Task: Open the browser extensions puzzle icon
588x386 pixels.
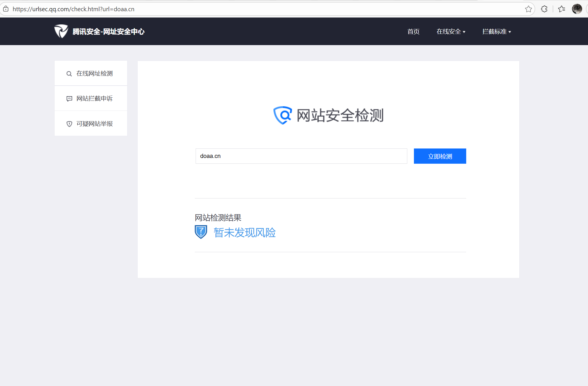Action: point(544,9)
